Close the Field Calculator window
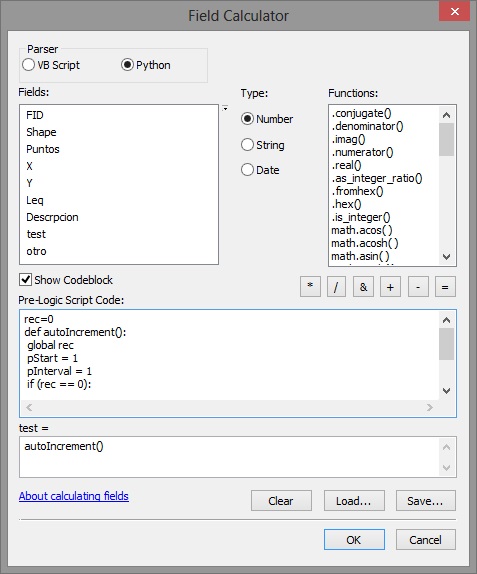 [x=455, y=11]
